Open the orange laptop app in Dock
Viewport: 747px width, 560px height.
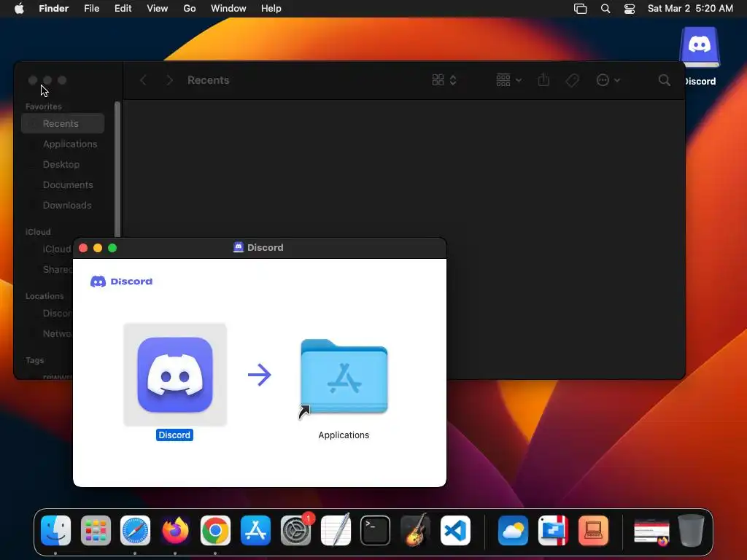pyautogui.click(x=593, y=531)
